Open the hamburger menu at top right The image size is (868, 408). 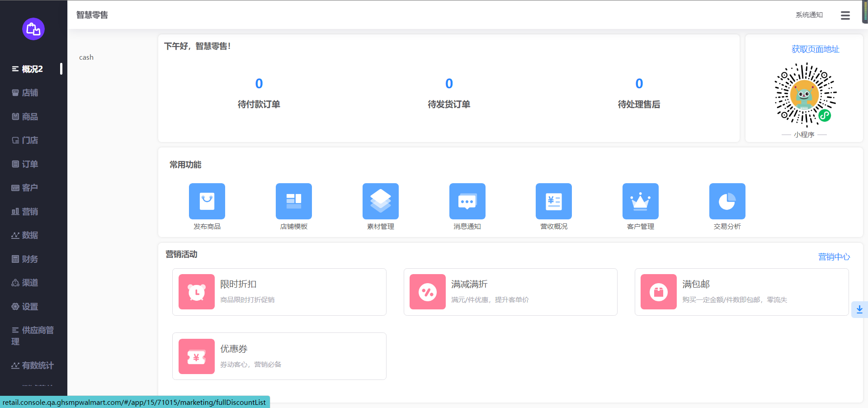click(x=845, y=15)
